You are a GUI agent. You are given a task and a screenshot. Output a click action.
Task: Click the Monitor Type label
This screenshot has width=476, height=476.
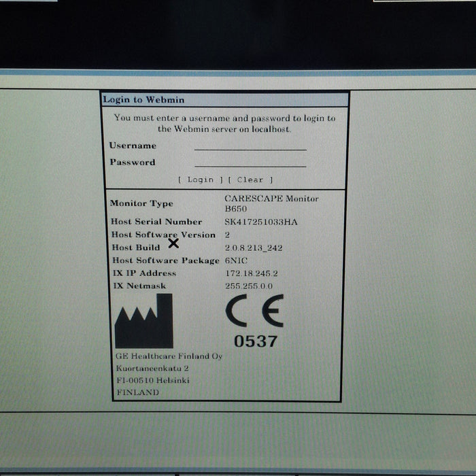pyautogui.click(x=141, y=203)
